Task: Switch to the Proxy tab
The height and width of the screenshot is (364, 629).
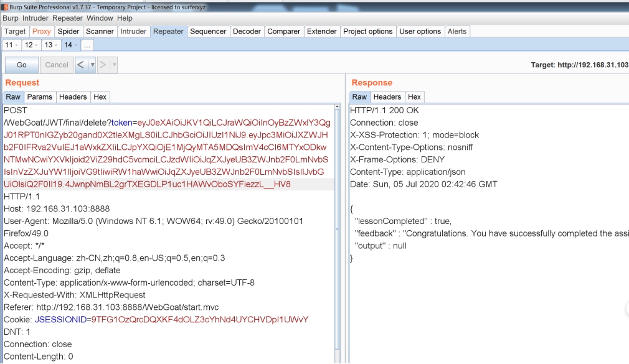Action: coord(41,31)
